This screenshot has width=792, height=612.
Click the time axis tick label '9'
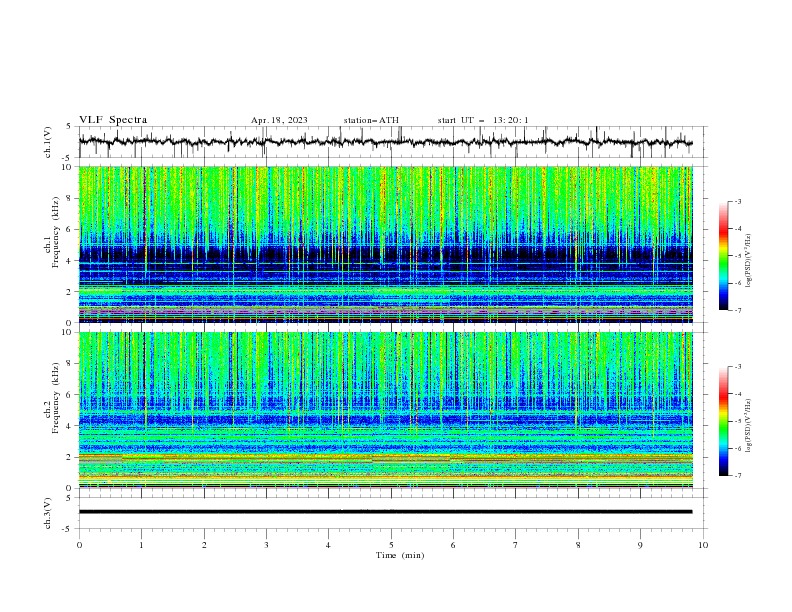click(640, 545)
